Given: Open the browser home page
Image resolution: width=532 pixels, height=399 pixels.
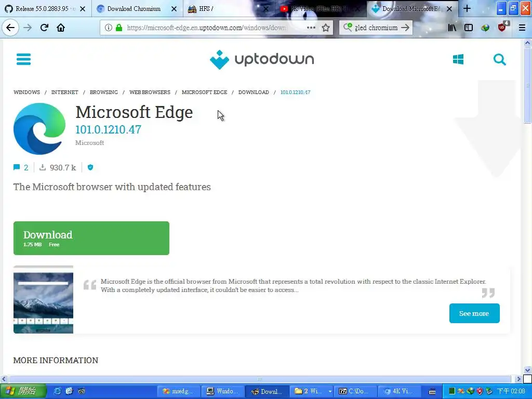Looking at the screenshot, I should [61, 28].
